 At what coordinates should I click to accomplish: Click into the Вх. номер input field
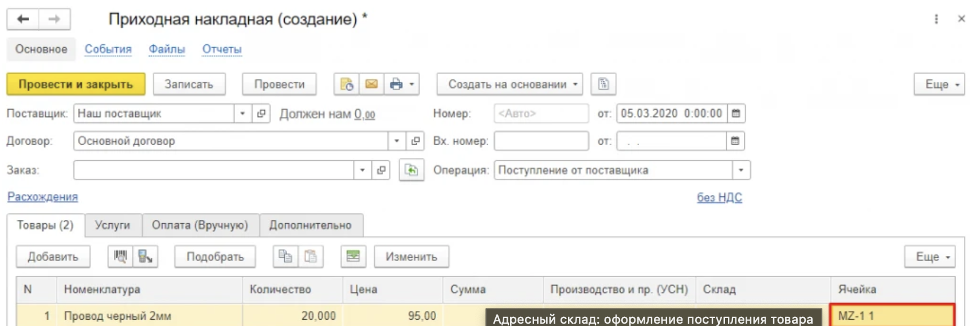point(540,141)
